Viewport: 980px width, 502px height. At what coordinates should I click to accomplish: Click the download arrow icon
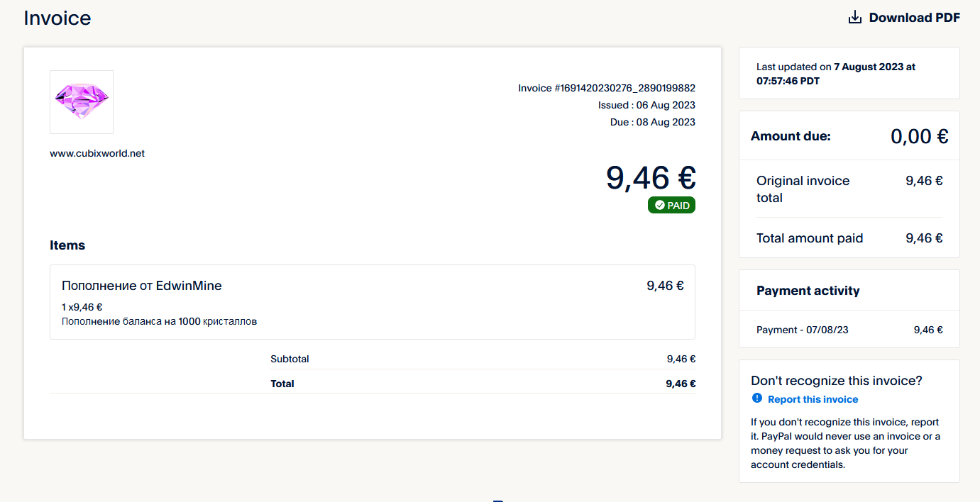(855, 18)
